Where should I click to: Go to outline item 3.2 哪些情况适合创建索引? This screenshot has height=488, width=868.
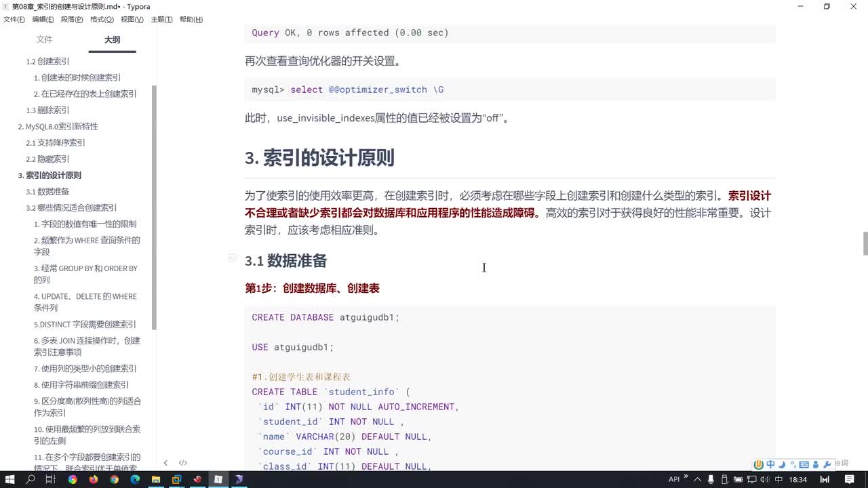(71, 207)
